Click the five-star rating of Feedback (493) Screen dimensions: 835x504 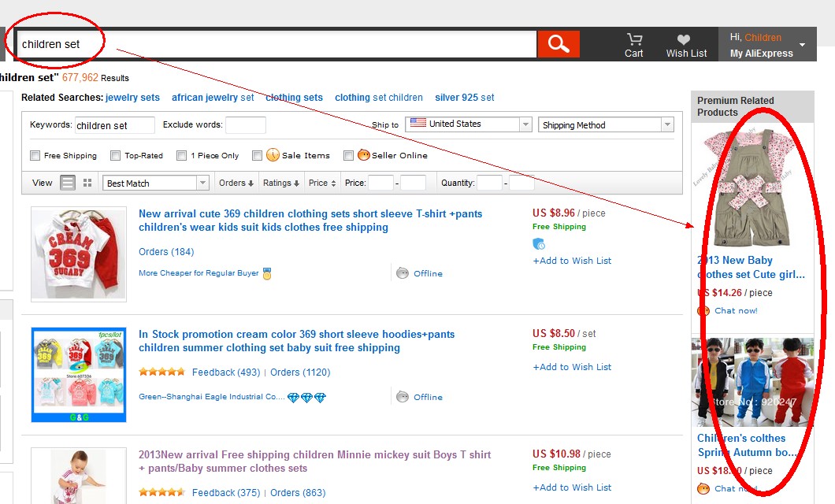coord(162,372)
